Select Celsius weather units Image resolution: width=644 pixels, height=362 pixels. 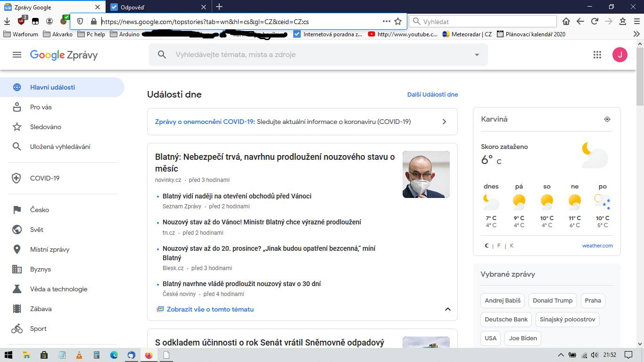coord(487,246)
